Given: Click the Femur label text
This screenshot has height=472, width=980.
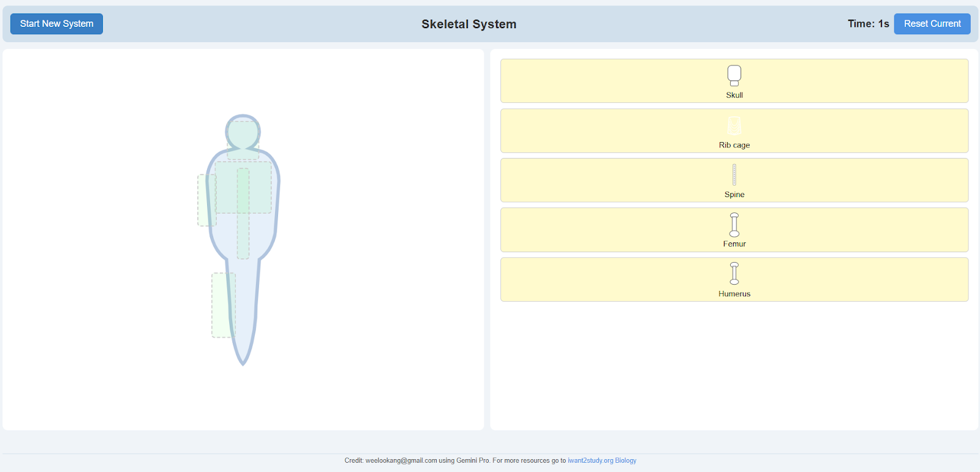Looking at the screenshot, I should tap(734, 244).
